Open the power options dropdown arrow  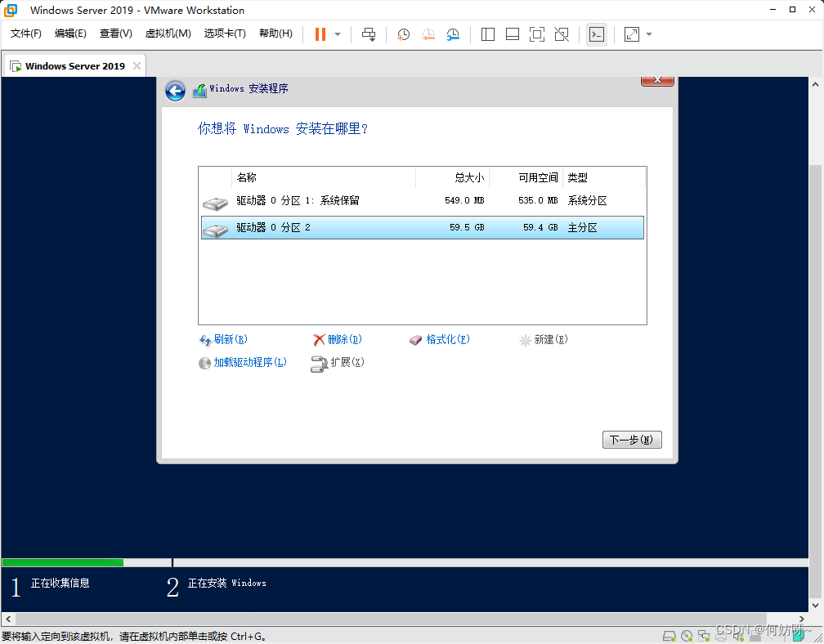click(x=338, y=34)
